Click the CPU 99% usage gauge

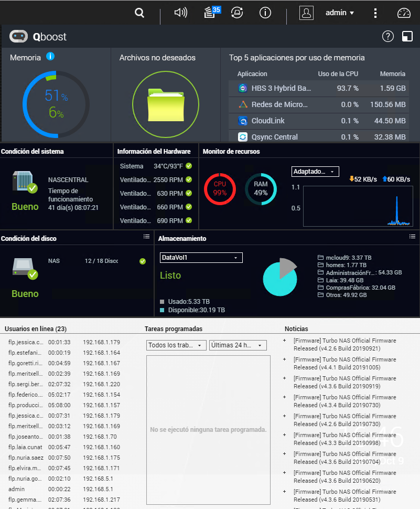[x=219, y=188]
